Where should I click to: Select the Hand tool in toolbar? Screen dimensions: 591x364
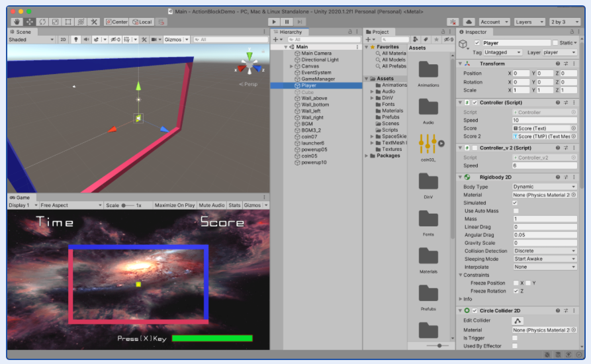click(x=17, y=22)
